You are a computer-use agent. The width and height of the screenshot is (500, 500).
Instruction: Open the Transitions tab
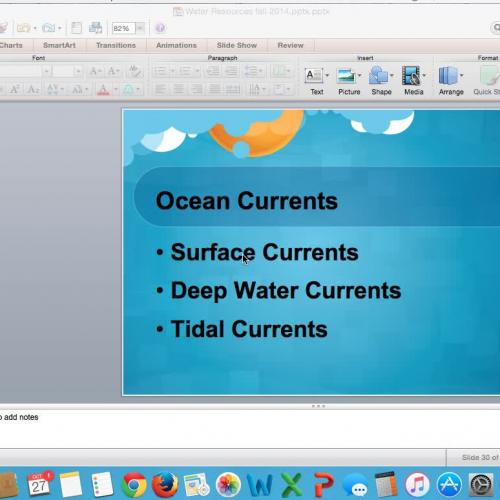(116, 45)
